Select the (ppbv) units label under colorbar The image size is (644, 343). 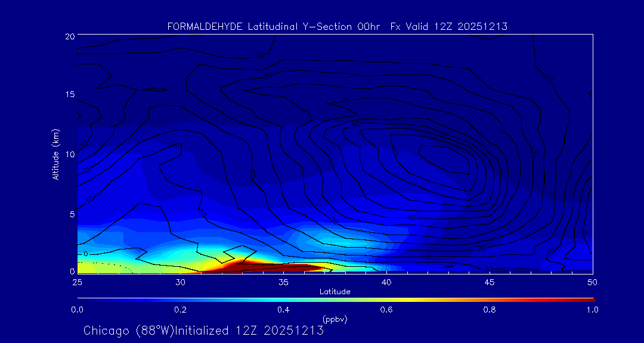coord(335,319)
